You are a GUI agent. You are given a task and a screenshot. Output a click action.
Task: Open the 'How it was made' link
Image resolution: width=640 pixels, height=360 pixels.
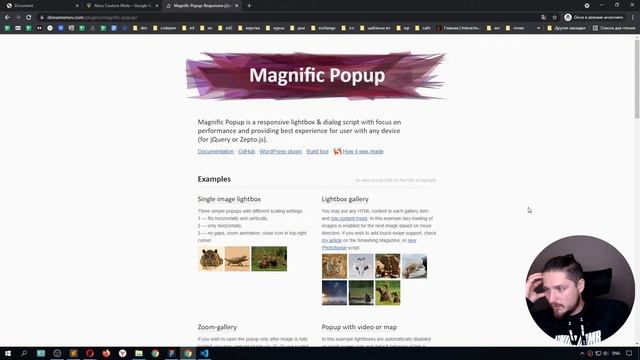click(x=363, y=151)
